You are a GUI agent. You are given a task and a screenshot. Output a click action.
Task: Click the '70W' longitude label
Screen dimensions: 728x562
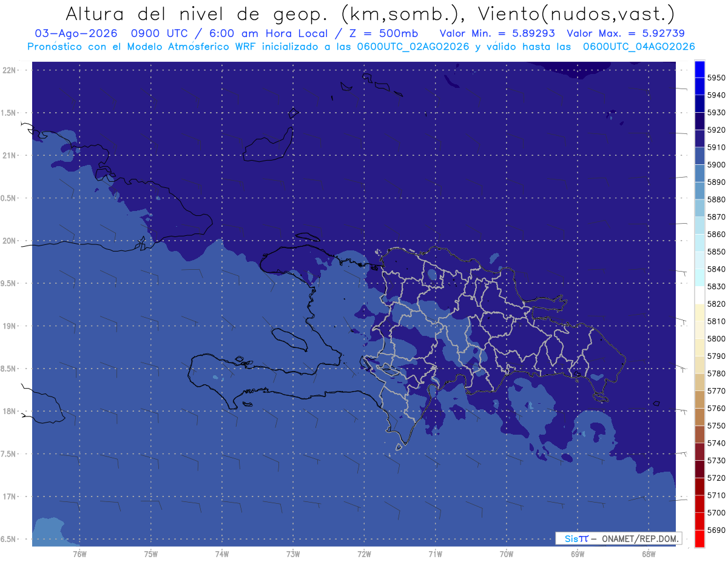(x=507, y=554)
